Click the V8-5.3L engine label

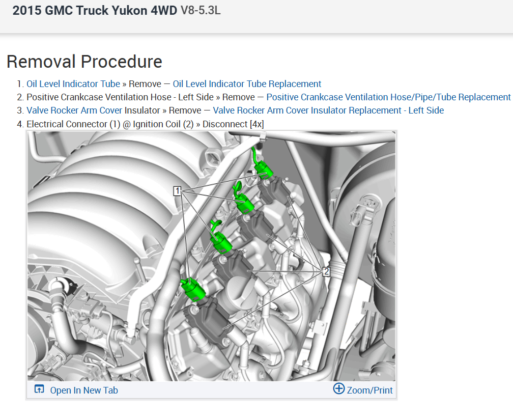[x=201, y=10]
